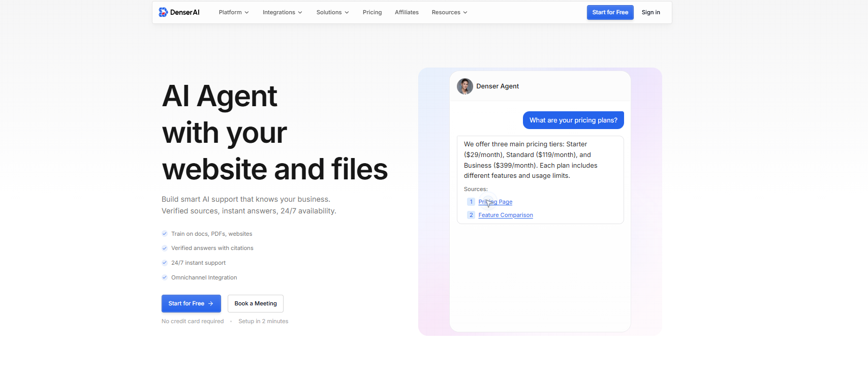Click Start for Free in top navbar
The height and width of the screenshot is (375, 868).
click(610, 12)
